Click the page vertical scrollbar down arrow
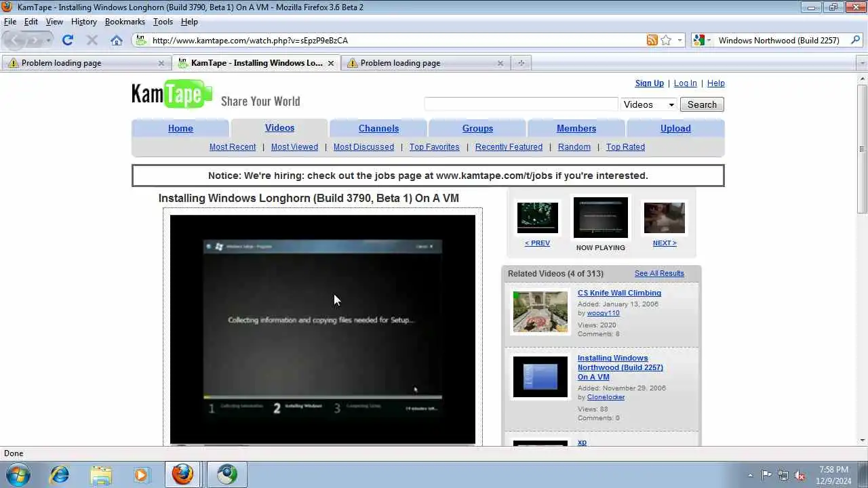The width and height of the screenshot is (868, 488). coord(862,440)
